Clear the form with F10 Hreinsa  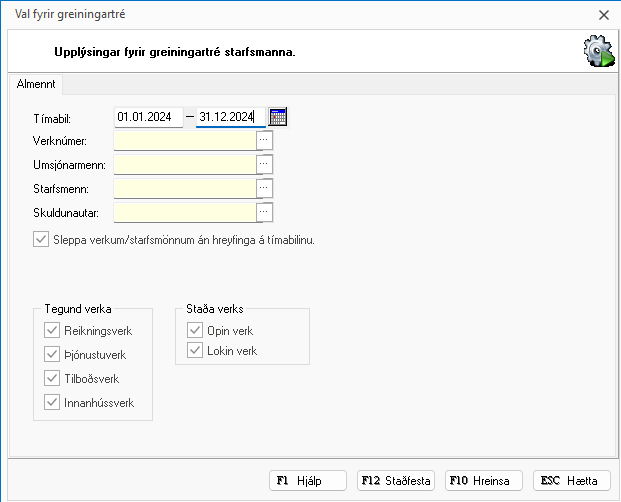click(484, 481)
